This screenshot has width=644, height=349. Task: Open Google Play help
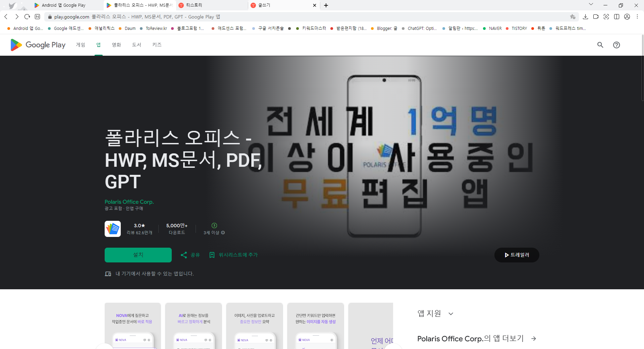(617, 45)
